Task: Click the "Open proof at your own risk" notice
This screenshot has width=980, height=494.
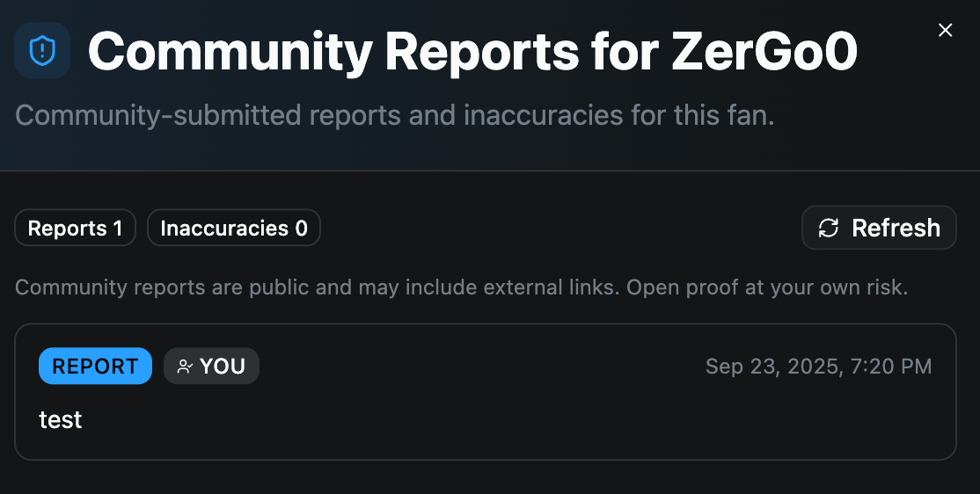Action: click(x=766, y=287)
